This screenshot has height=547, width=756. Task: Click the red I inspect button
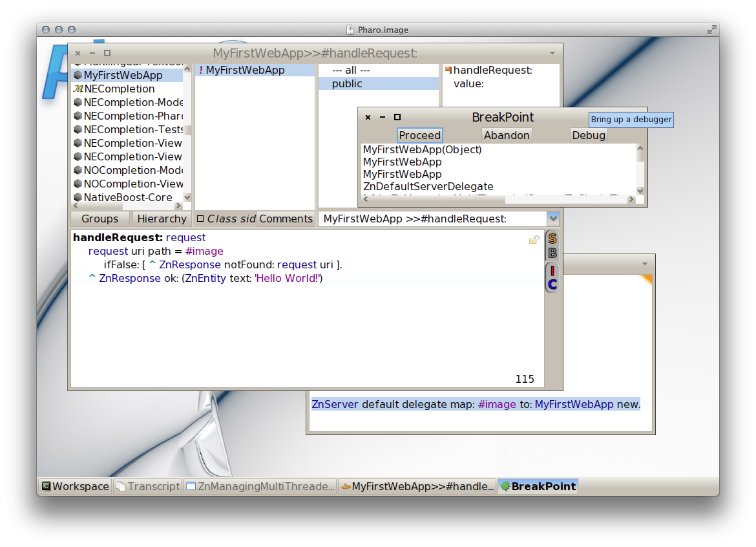point(552,271)
